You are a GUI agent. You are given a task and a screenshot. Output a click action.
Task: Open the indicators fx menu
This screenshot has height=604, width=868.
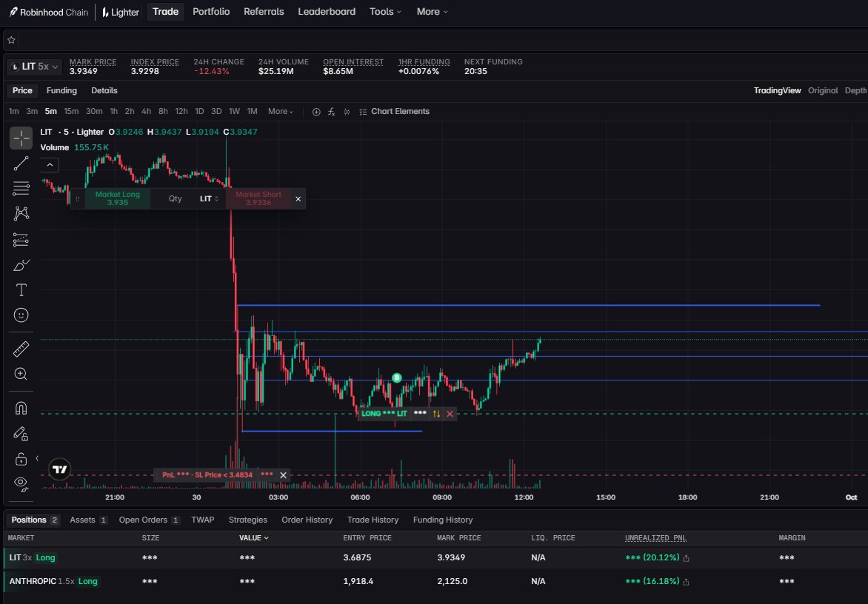pos(331,112)
